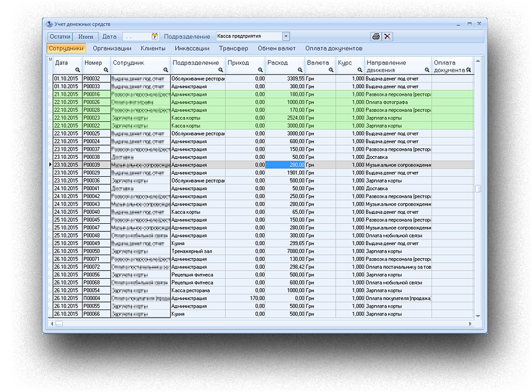532x392 pixels.
Task: Select the row with document number Р00050
Action: [92, 251]
